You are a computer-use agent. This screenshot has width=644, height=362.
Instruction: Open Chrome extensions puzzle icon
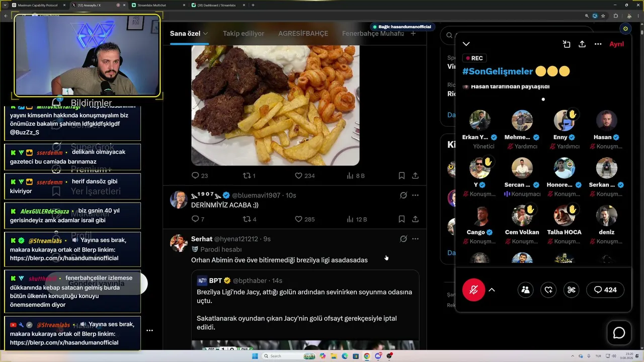(x=615, y=16)
